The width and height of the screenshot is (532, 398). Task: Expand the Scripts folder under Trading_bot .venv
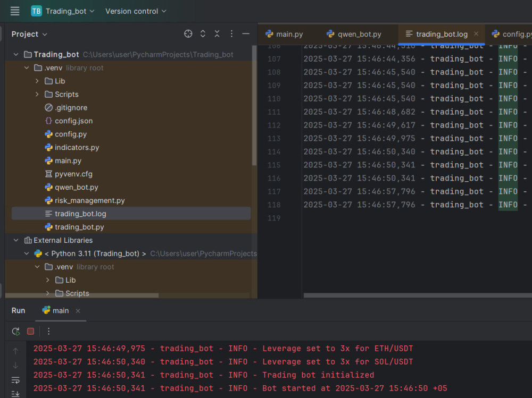pos(37,94)
